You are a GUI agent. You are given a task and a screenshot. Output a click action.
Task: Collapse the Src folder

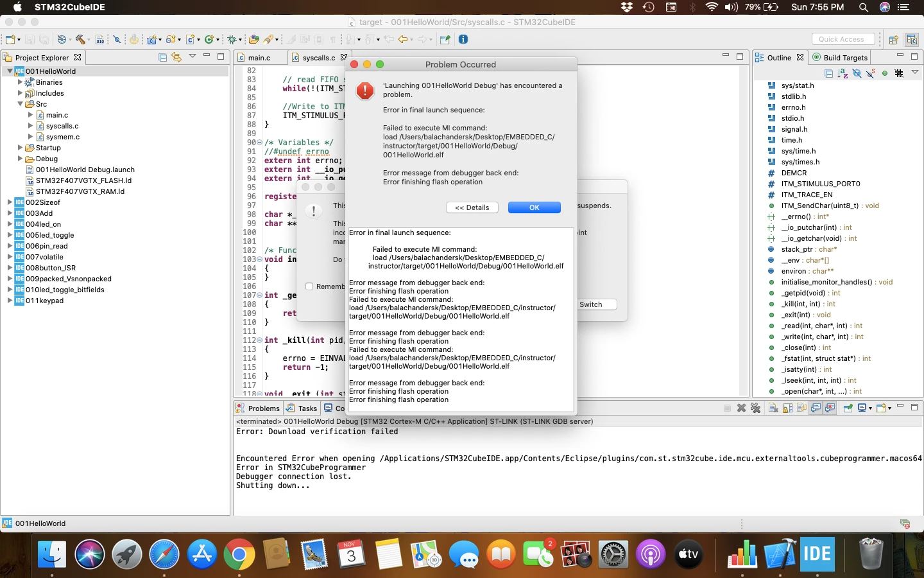[20, 104]
